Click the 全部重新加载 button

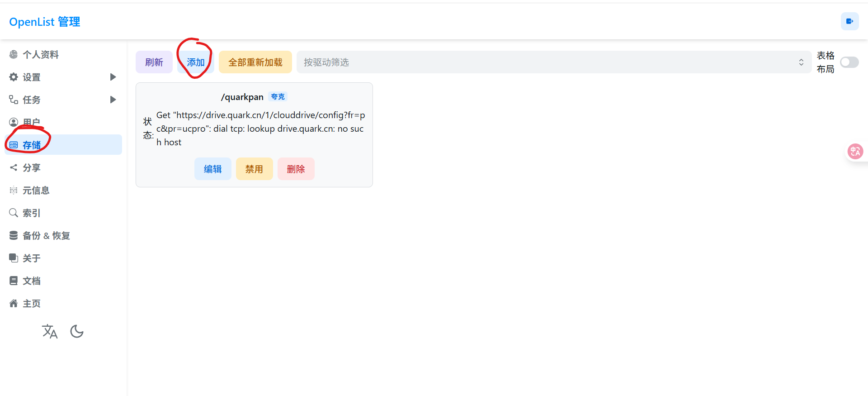(x=255, y=62)
